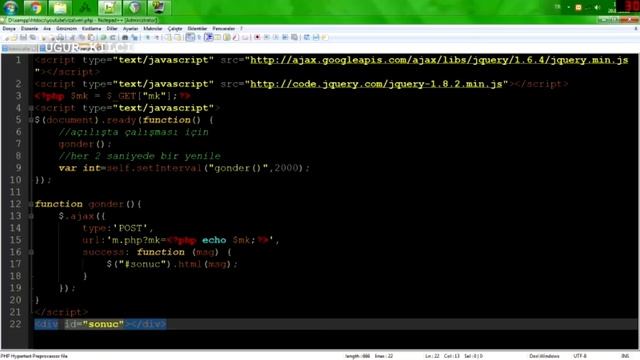Click the Stop macro recording icon
Screen dimensions: 640x360
click(267, 38)
